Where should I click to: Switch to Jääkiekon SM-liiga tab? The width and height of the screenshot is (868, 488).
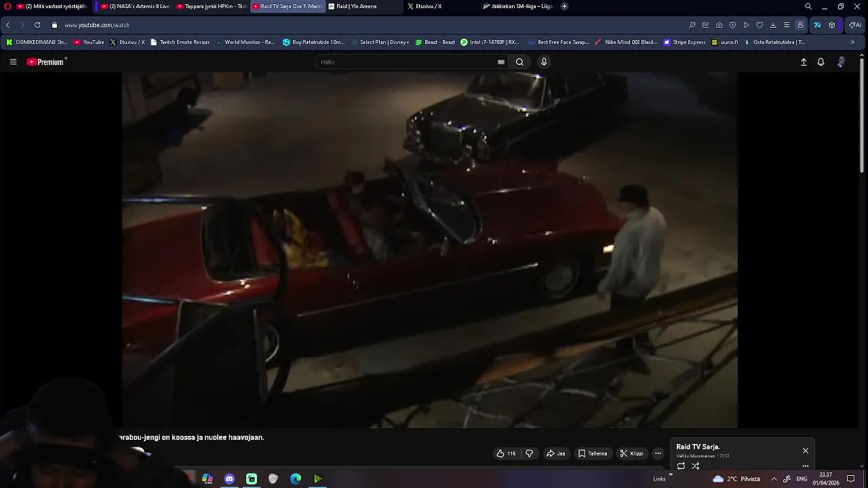tap(519, 6)
